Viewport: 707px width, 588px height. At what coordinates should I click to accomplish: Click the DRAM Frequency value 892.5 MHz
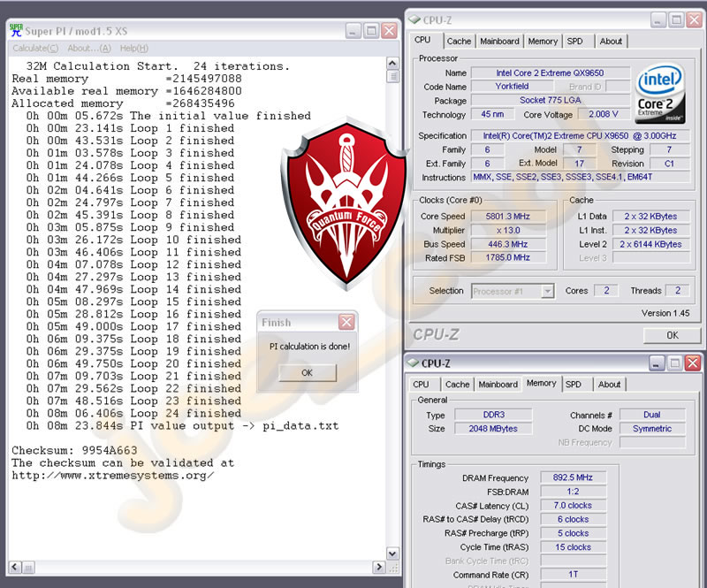[573, 477]
